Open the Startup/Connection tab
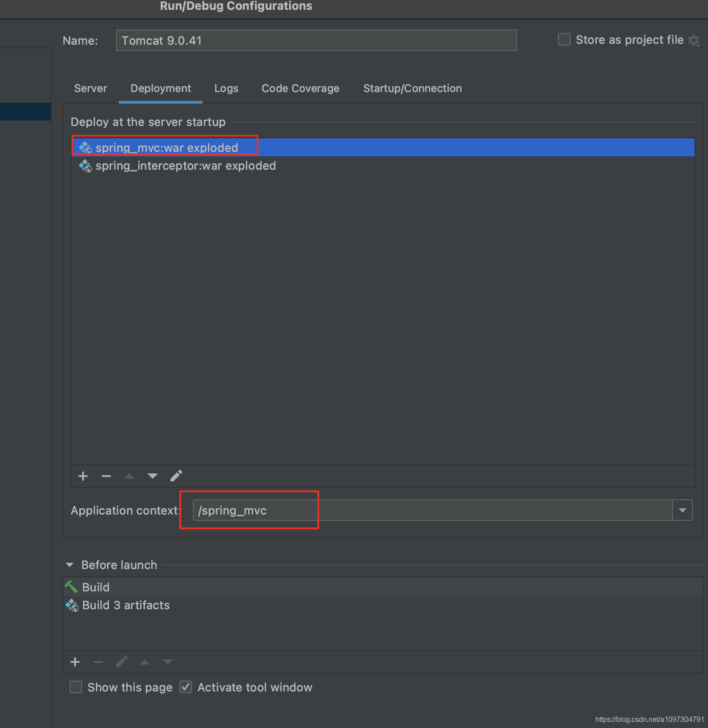Image resolution: width=708 pixels, height=728 pixels. tap(412, 88)
